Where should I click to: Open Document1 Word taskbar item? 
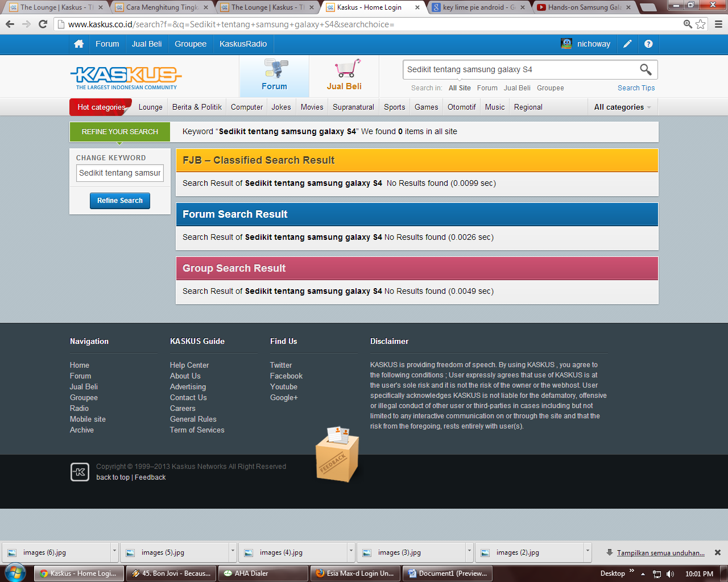pos(448,573)
